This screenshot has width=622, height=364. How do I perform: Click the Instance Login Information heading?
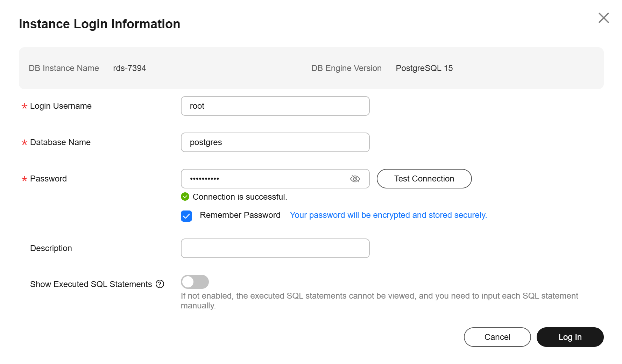pyautogui.click(x=100, y=24)
